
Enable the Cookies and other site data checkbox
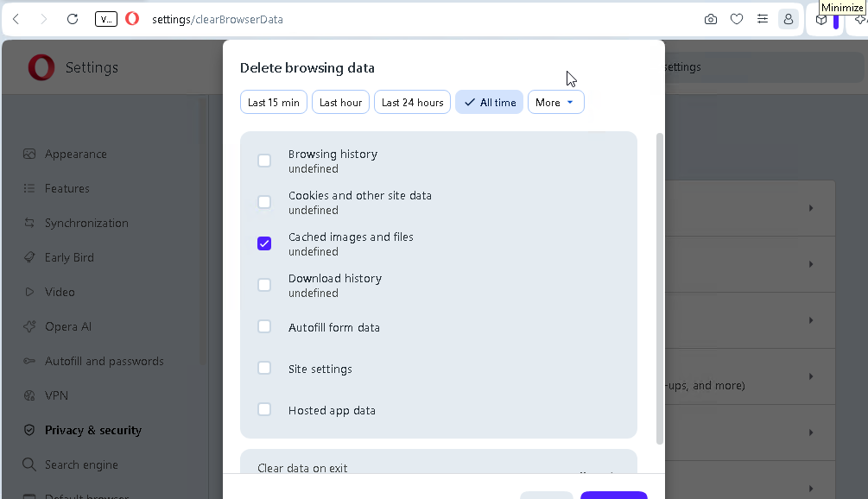click(x=264, y=202)
